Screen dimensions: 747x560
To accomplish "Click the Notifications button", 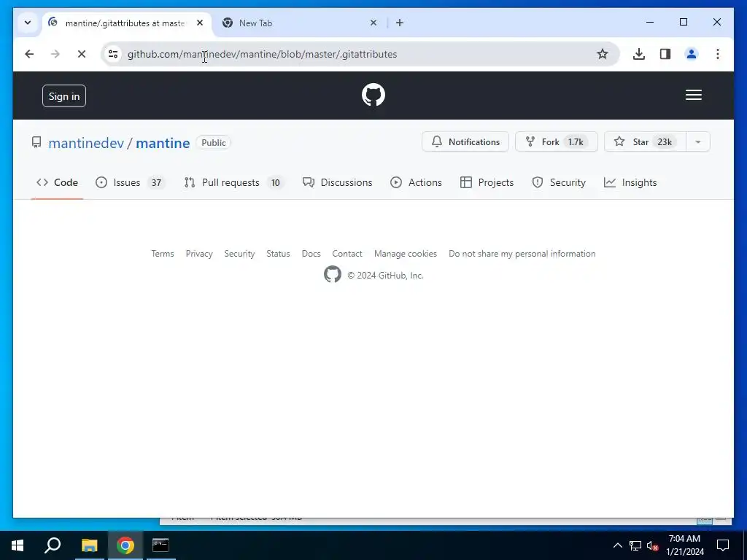I will (x=465, y=142).
